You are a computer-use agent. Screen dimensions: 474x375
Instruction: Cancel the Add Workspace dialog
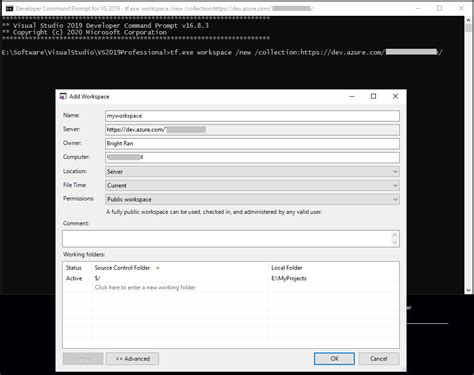379,359
